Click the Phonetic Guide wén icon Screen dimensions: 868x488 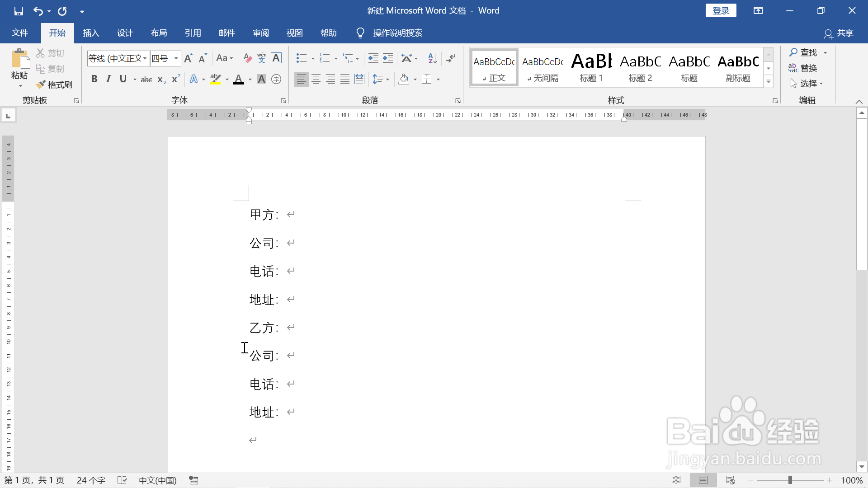(262, 58)
